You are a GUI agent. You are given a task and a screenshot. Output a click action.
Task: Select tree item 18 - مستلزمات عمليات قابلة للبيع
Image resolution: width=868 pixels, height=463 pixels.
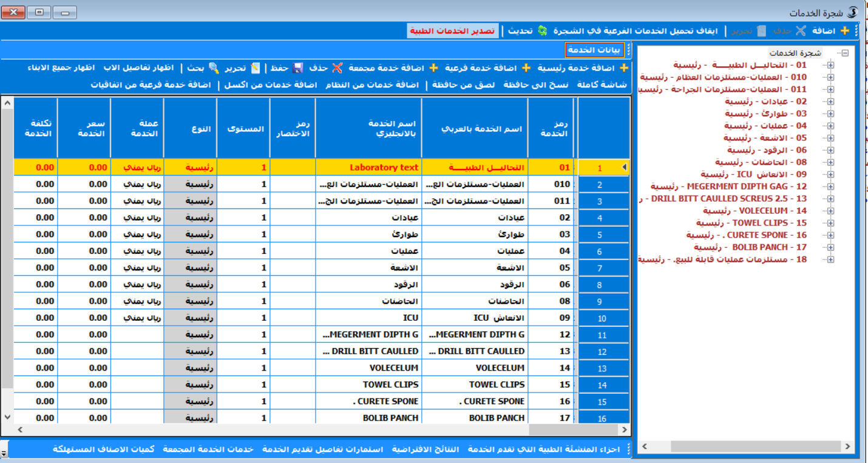pos(722,259)
